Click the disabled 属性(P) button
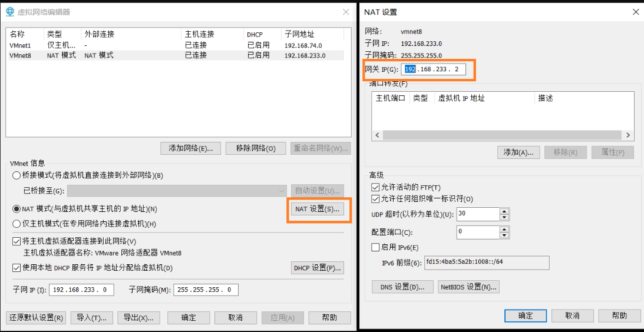The height and width of the screenshot is (332, 644). pyautogui.click(x=612, y=152)
